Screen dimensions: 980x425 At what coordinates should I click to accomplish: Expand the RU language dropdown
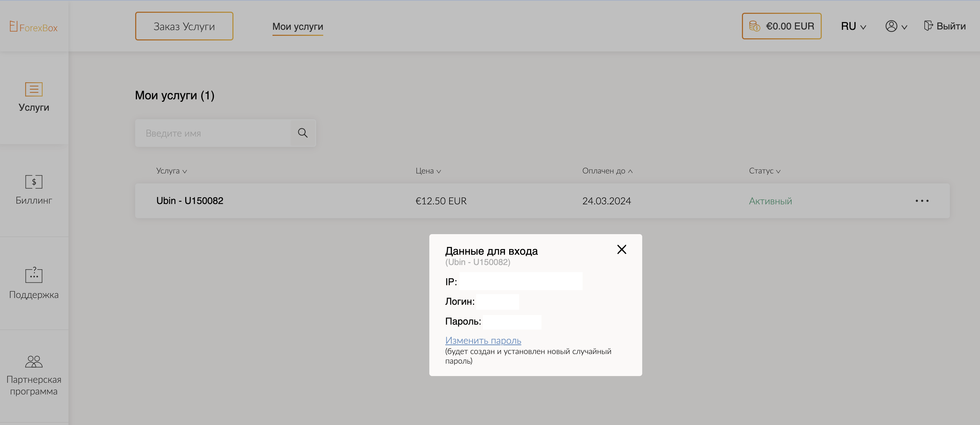pyautogui.click(x=853, y=26)
